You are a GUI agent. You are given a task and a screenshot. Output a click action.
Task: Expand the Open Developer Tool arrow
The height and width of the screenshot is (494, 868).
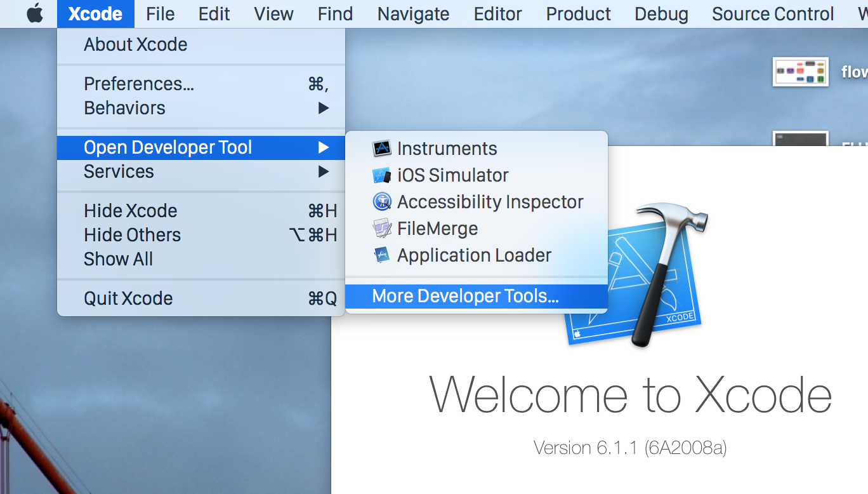pyautogui.click(x=324, y=147)
